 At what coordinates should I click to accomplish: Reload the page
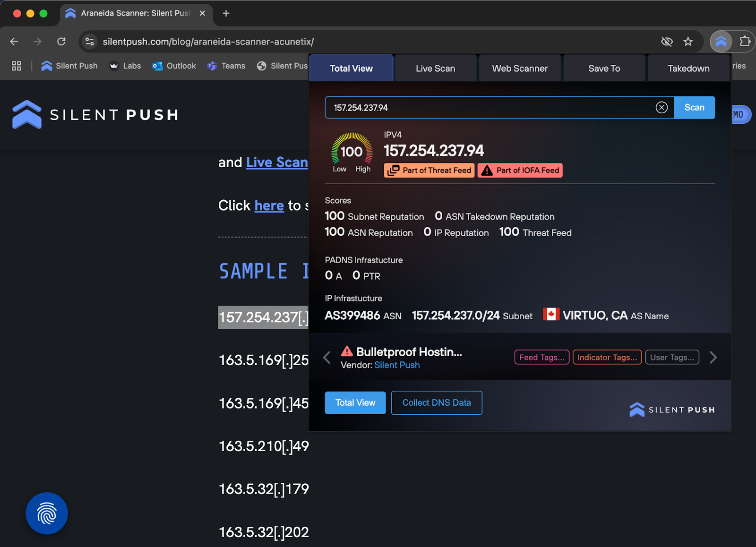(61, 42)
